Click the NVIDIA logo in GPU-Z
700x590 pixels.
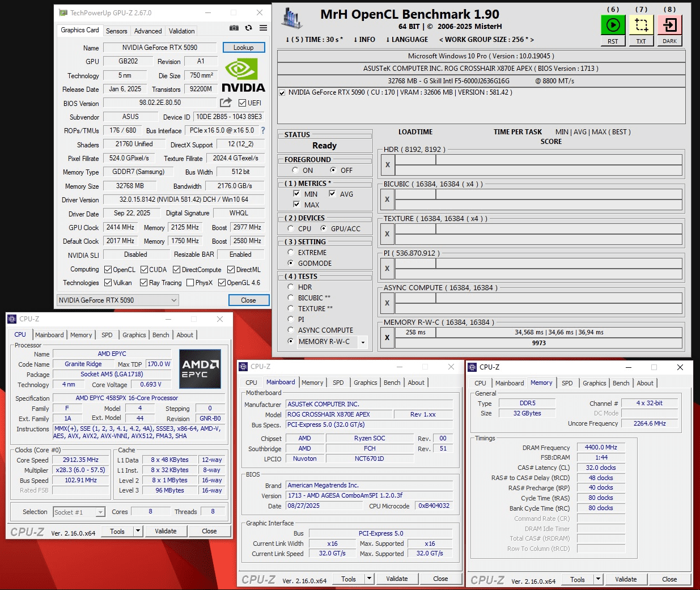tap(243, 76)
